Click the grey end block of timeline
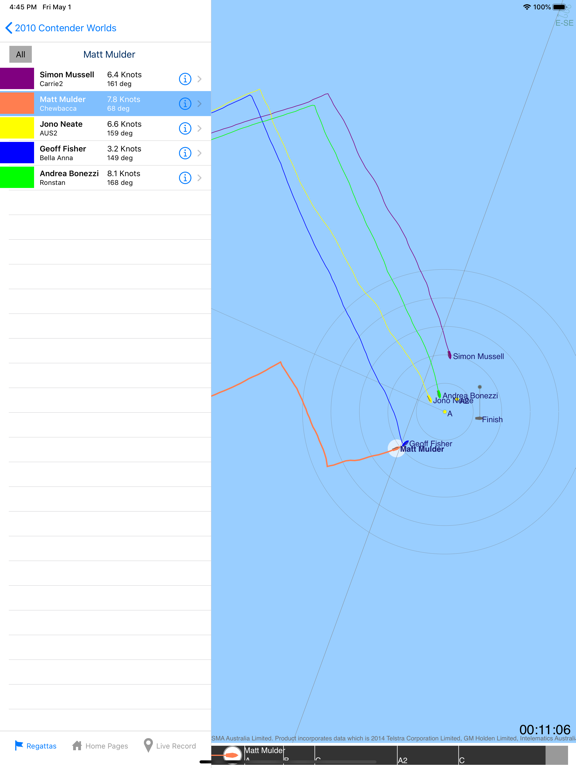 [557, 755]
